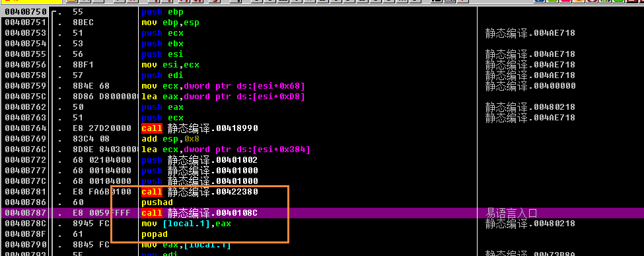Select the 'push 静态编译.00401002' instruction
The height and width of the screenshot is (256, 644).
tap(199, 160)
